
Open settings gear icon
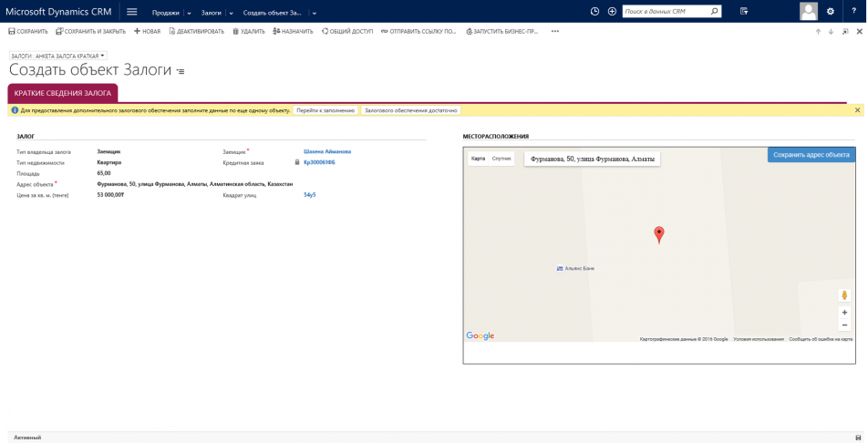coord(830,12)
